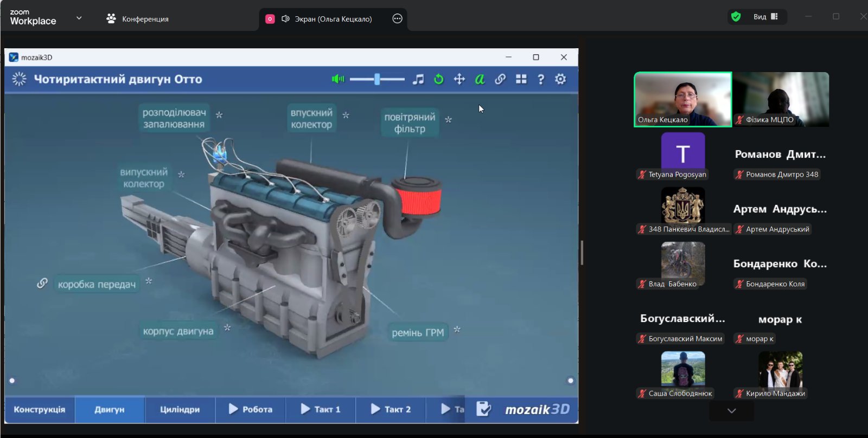Image resolution: width=868 pixels, height=438 pixels.
Task: Open the Вид view layout menu
Action: [x=765, y=17]
